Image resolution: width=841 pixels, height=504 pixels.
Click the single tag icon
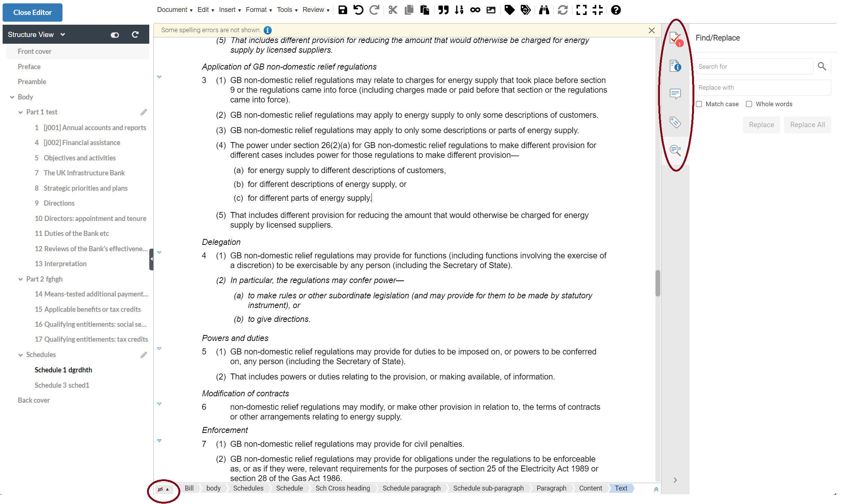[x=510, y=10]
